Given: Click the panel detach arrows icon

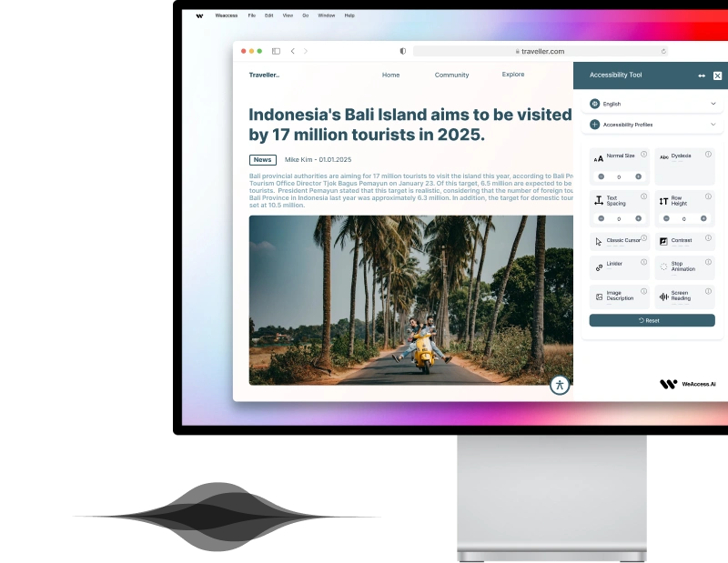Looking at the screenshot, I should click(x=702, y=75).
